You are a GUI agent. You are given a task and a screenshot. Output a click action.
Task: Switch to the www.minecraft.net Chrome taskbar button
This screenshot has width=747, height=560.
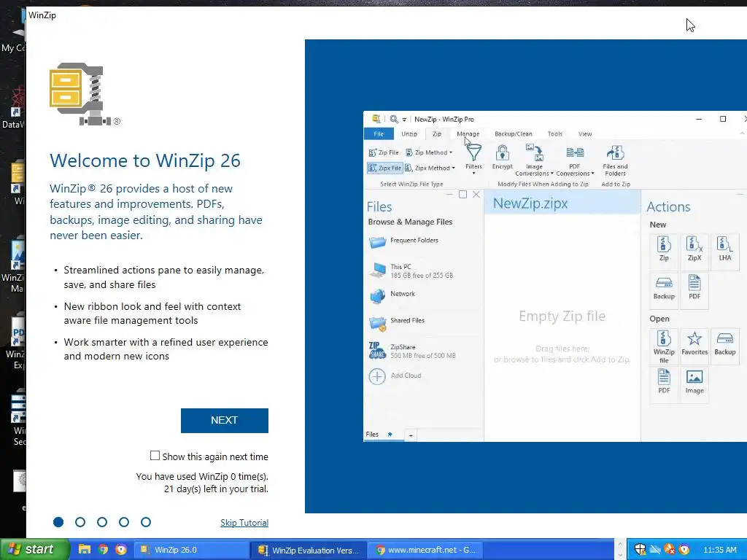coord(425,550)
